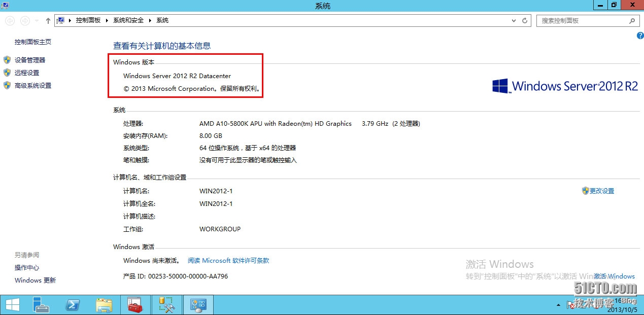
Task: Open 高级系统设置 advanced system settings
Action: (x=33, y=86)
